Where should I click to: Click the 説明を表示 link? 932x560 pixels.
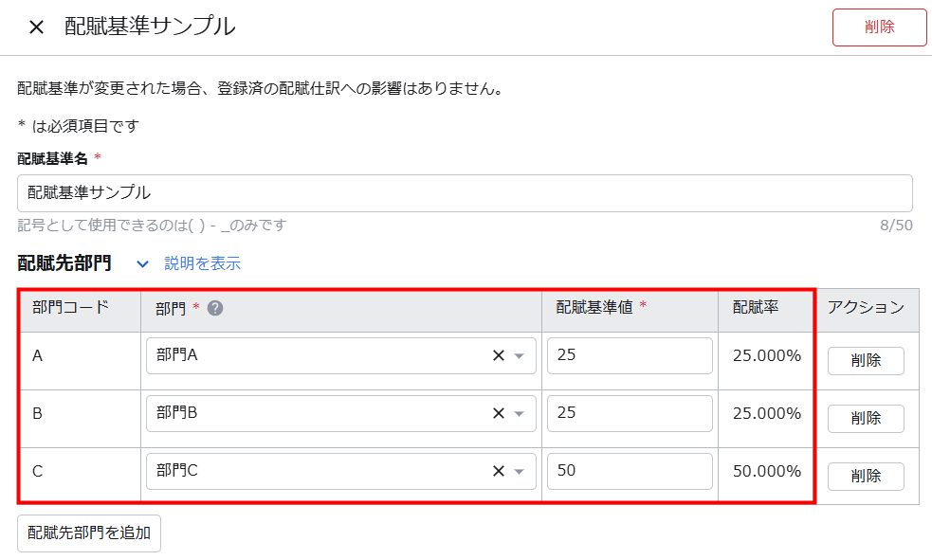click(202, 263)
